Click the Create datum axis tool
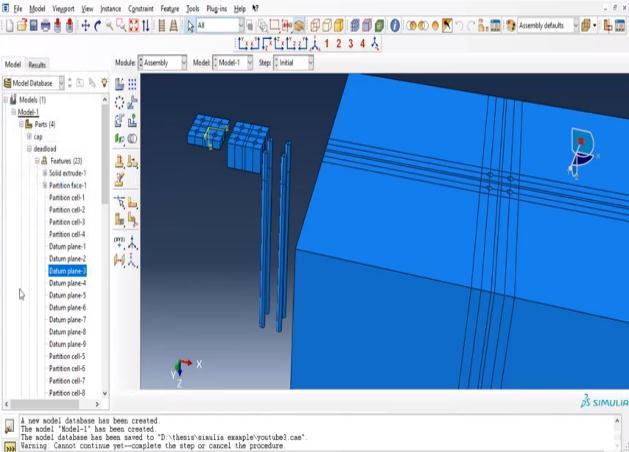 (x=132, y=242)
